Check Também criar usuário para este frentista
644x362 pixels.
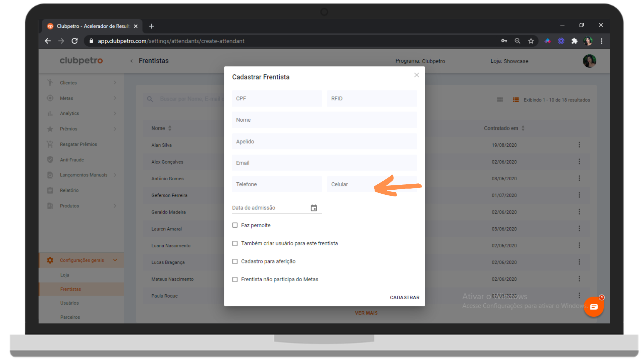pos(235,243)
